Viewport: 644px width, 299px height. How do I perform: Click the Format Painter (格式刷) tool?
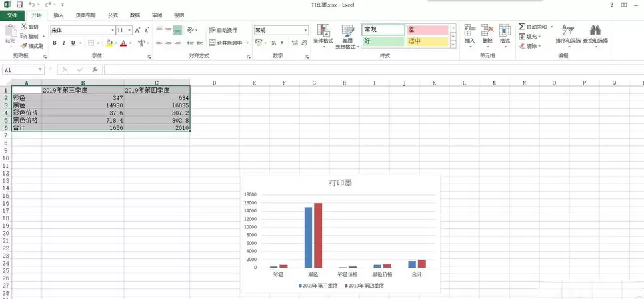click(x=32, y=46)
